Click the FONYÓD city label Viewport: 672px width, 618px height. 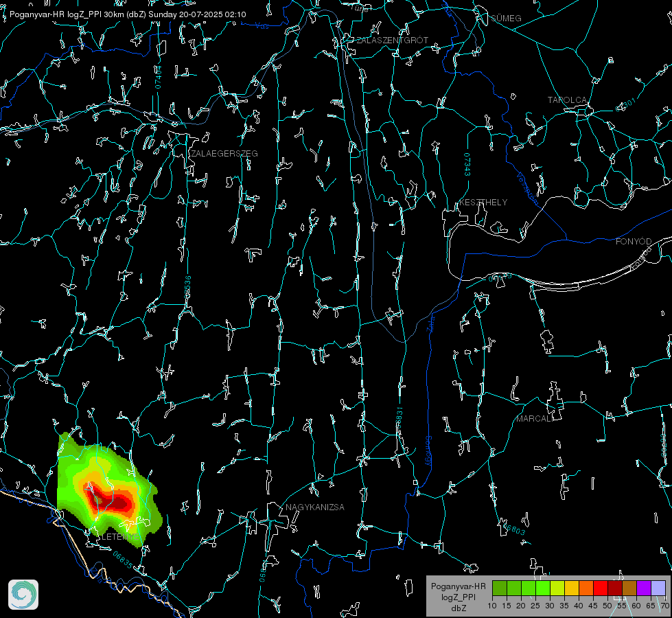pyautogui.click(x=634, y=242)
